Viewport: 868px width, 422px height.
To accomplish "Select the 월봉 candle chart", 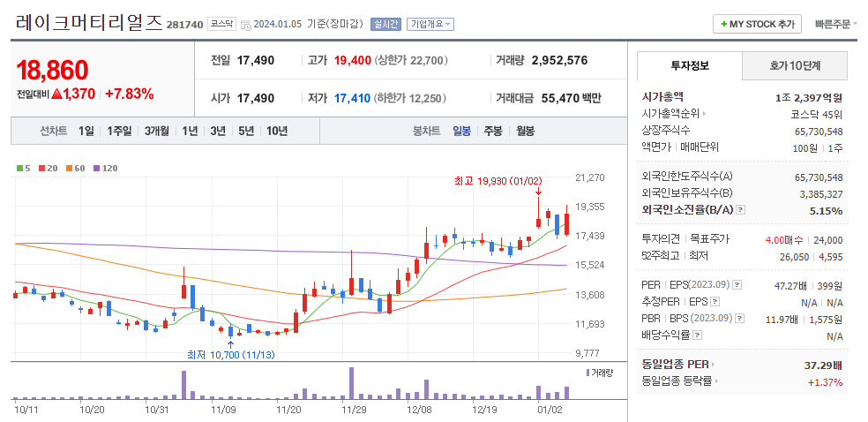I will coord(526,132).
